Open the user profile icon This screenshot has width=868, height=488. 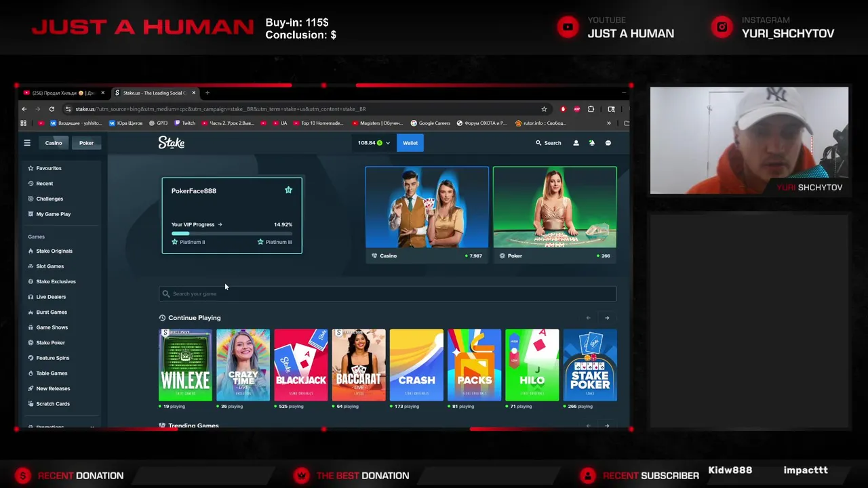(x=576, y=143)
